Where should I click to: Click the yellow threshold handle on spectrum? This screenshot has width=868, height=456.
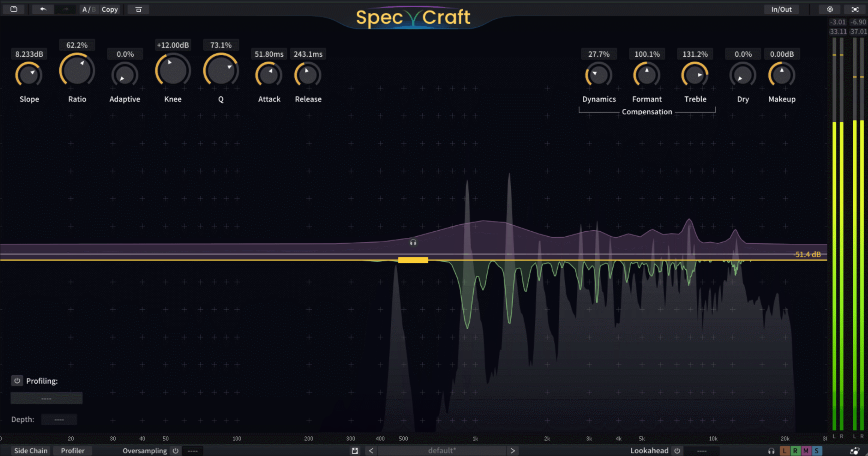(x=413, y=260)
